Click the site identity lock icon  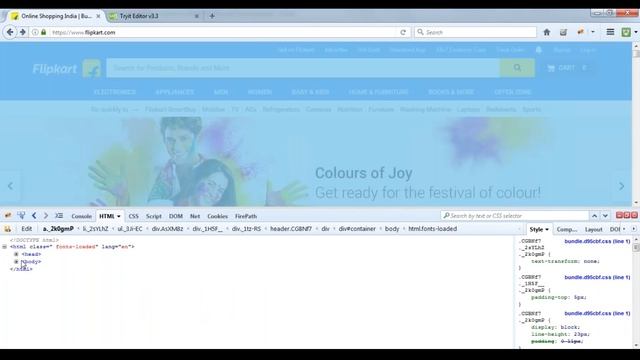[44, 32]
